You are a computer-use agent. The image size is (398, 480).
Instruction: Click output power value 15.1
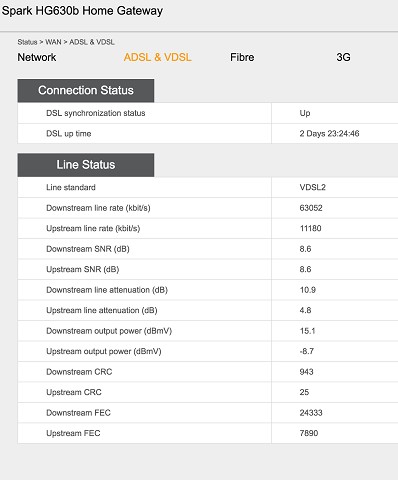coord(307,331)
